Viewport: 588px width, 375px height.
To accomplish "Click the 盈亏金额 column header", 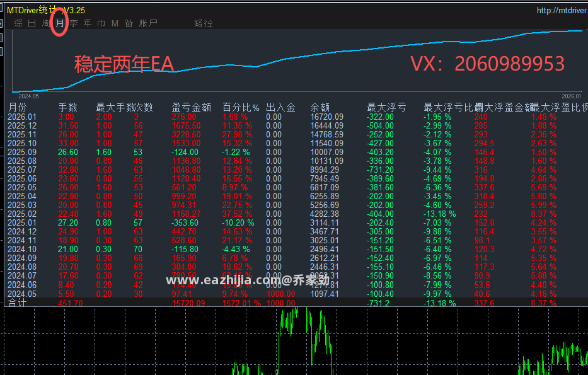I will pyautogui.click(x=191, y=108).
